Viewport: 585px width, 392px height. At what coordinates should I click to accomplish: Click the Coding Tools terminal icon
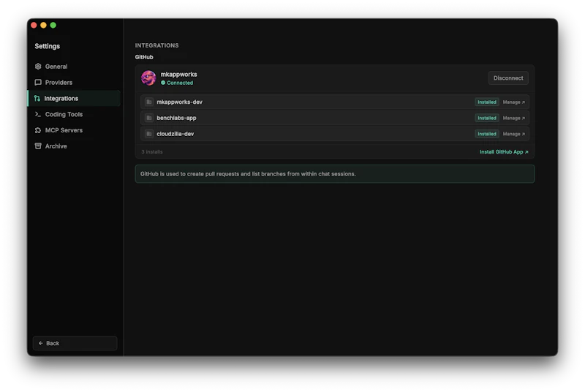(38, 114)
